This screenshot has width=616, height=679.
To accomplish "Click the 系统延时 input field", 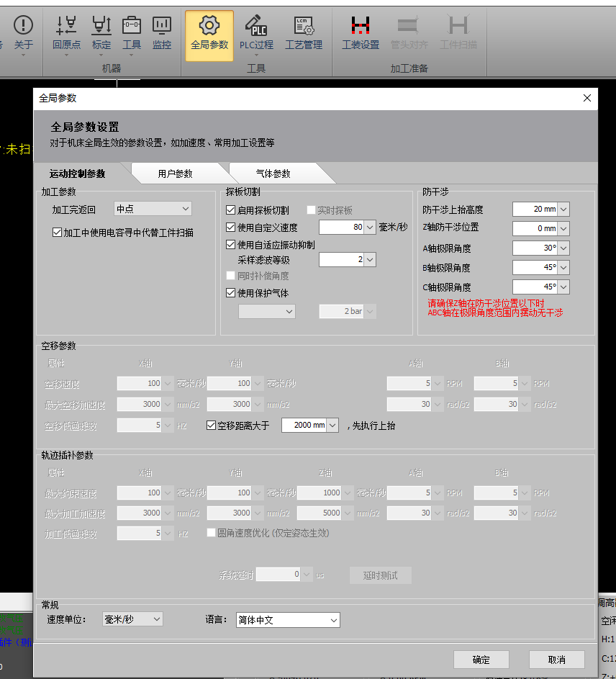I will pos(278,575).
